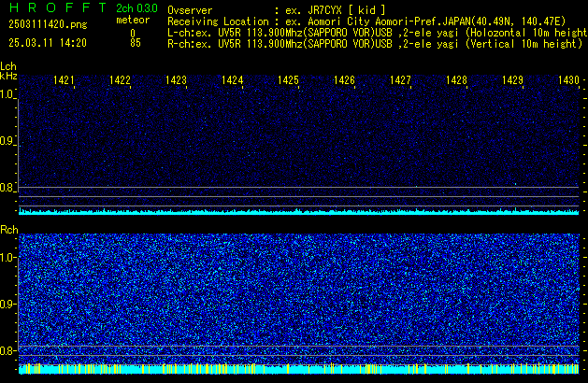Select the 1430 time marker
The height and width of the screenshot is (383, 588).
[x=568, y=80]
